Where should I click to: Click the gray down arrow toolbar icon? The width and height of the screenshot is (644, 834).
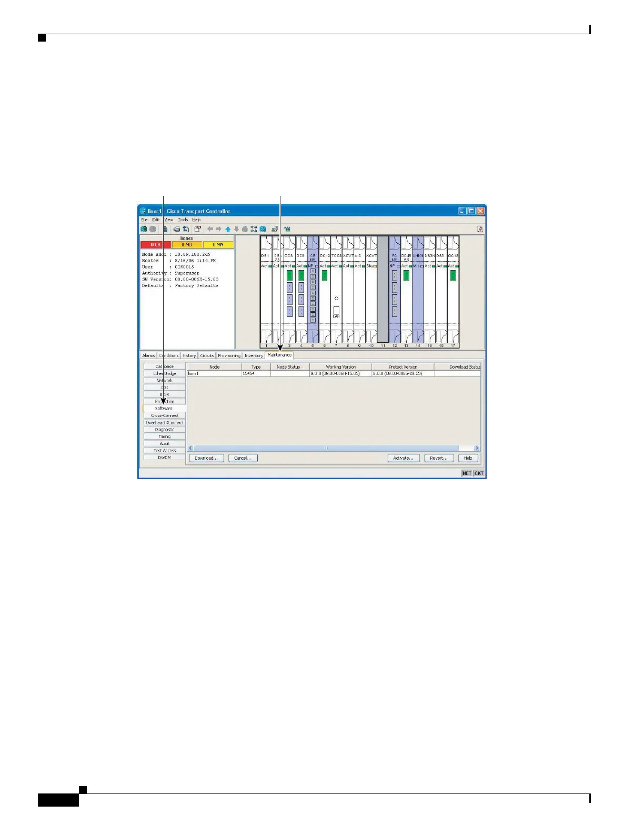click(236, 229)
